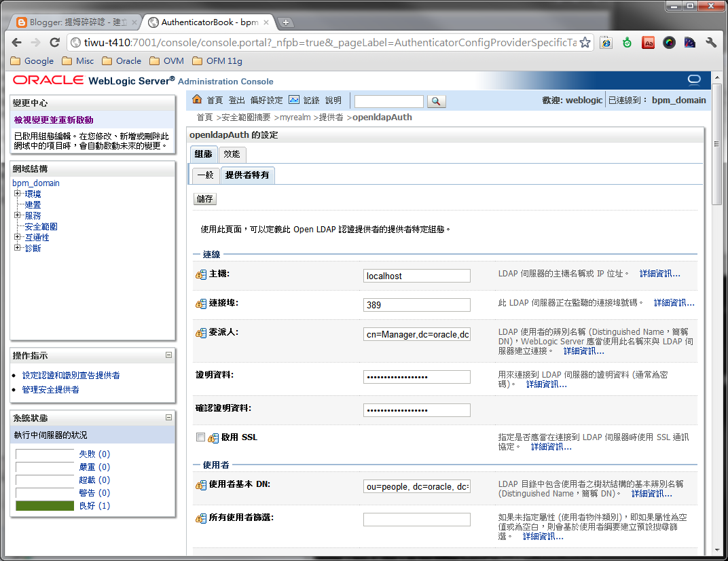
Task: Click the red Aa extension icon
Action: [x=648, y=43]
